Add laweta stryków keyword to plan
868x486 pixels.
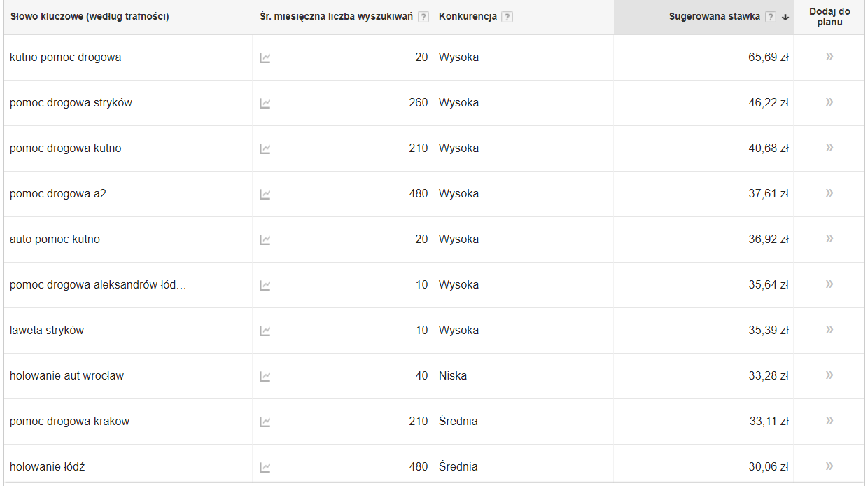coord(829,330)
